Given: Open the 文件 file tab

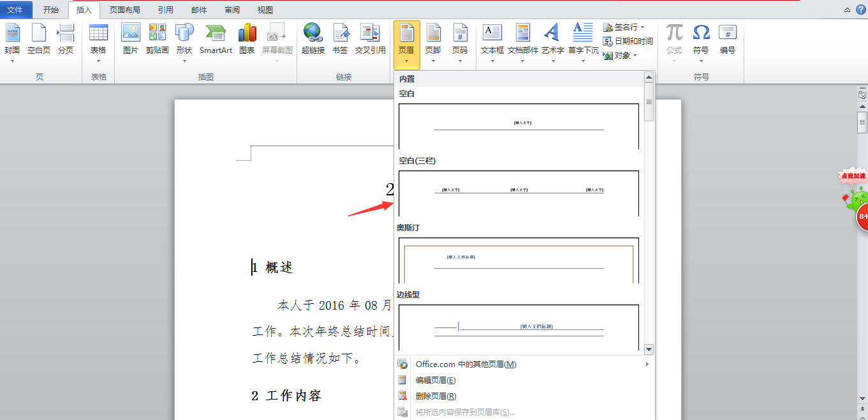Looking at the screenshot, I should 15,10.
